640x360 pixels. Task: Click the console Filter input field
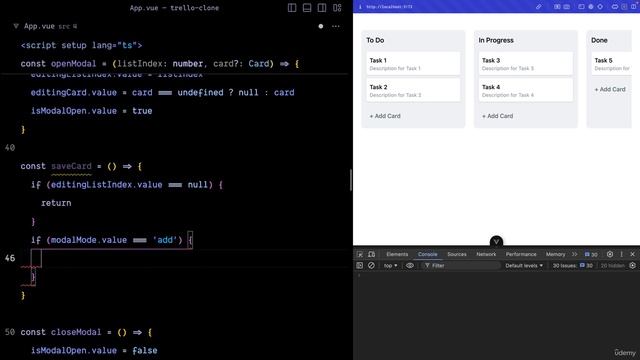(460, 265)
